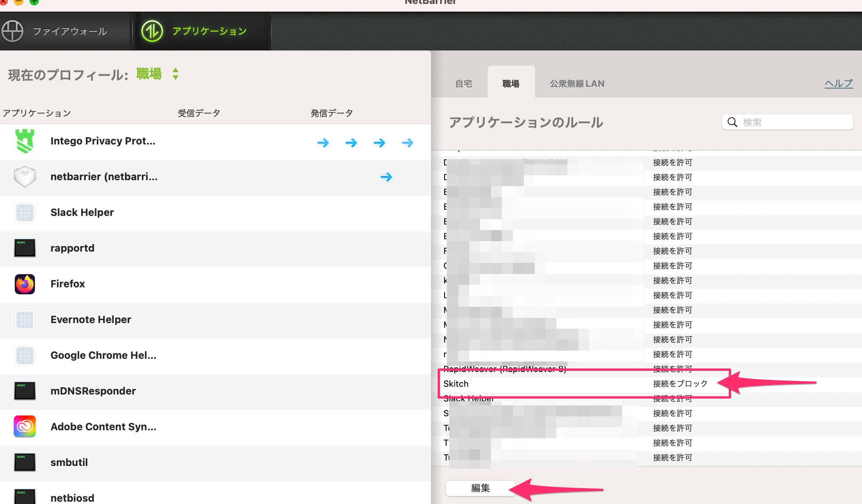Click the アプリケーションのルール heading
The height and width of the screenshot is (504, 862).
click(x=526, y=122)
